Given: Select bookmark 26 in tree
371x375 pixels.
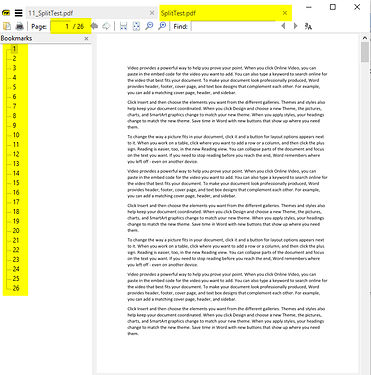Looking at the screenshot, I should [16, 288].
